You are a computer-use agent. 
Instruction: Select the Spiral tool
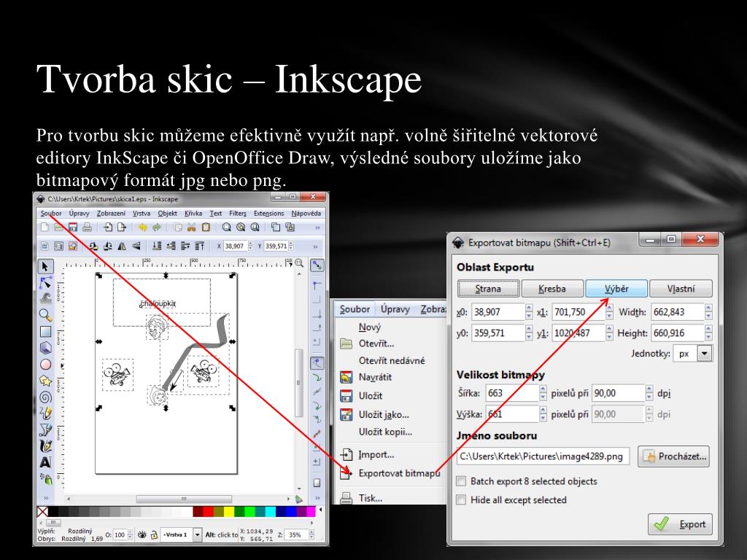45,397
